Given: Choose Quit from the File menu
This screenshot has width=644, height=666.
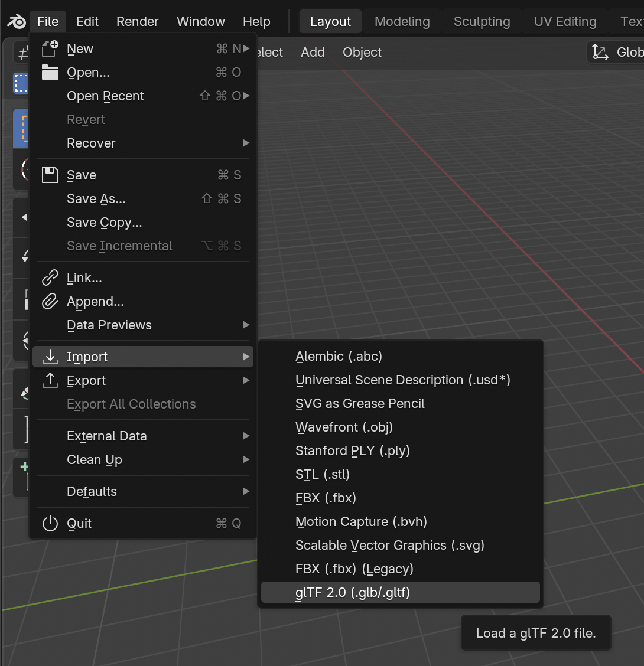Looking at the screenshot, I should point(79,523).
